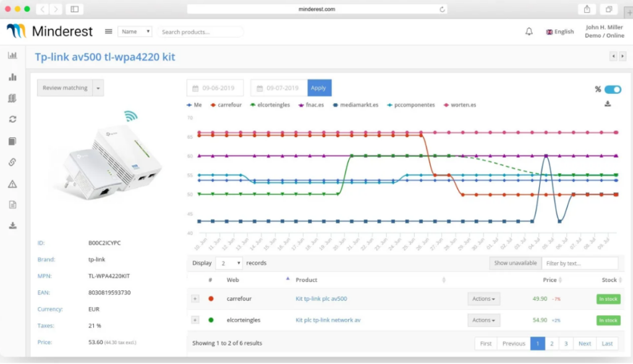Image resolution: width=633 pixels, height=364 pixels.
Task: Sort the table by the Stock column
Action: (x=612, y=280)
